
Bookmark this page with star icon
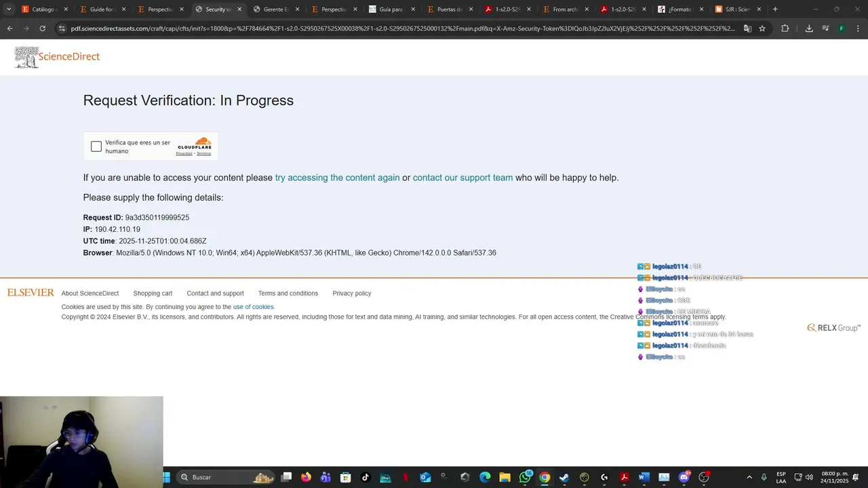(x=762, y=28)
